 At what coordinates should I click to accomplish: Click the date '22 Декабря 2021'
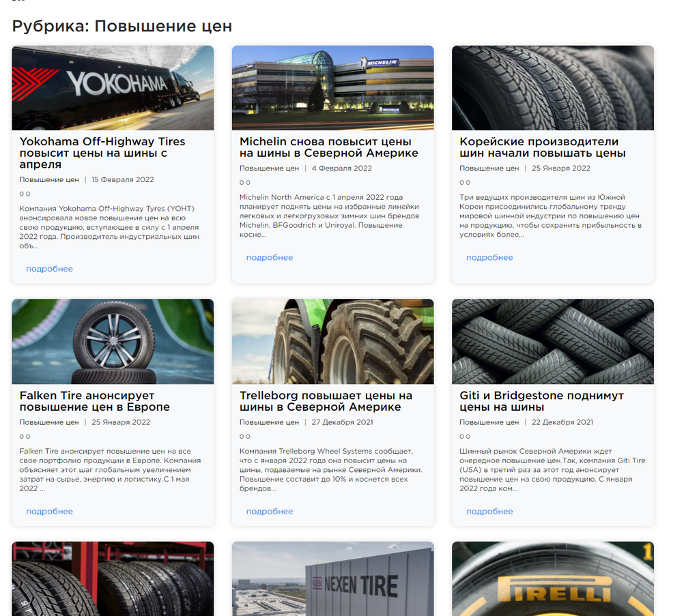[x=562, y=422]
